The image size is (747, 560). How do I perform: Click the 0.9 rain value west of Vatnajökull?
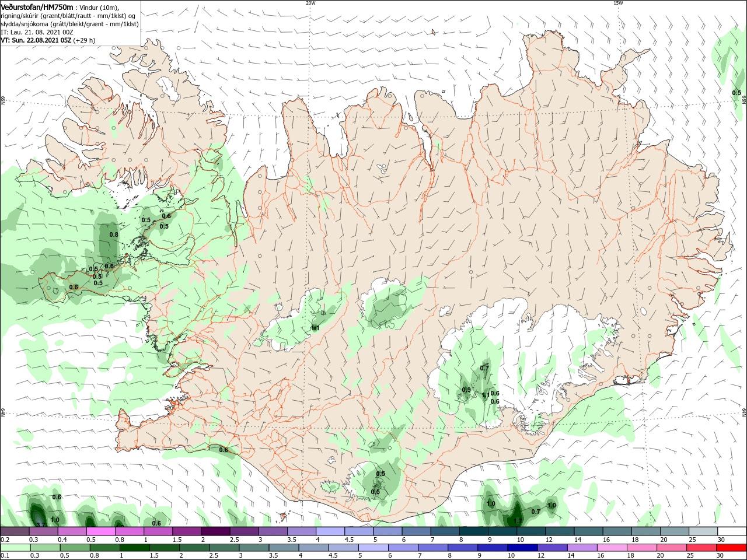click(466, 390)
